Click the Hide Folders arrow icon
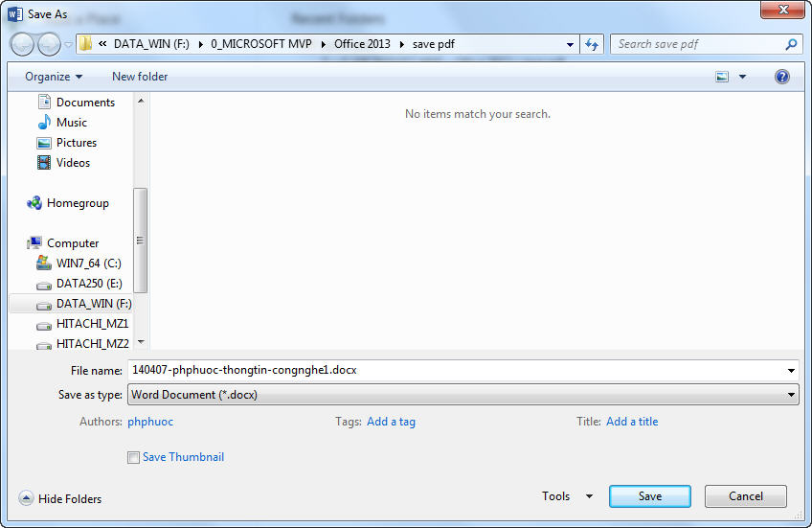Screen dimensions: 812x528 [x=27, y=498]
